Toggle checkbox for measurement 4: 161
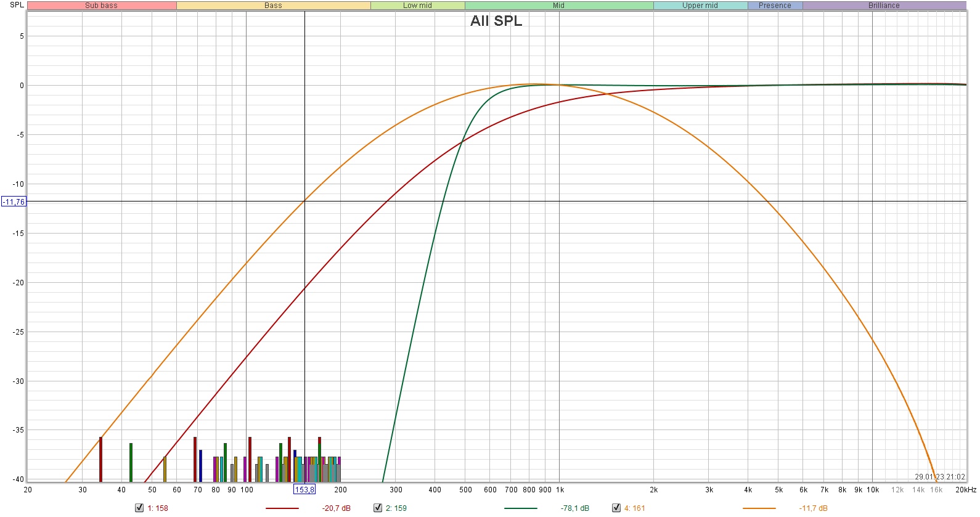This screenshot has width=980, height=517. (616, 508)
